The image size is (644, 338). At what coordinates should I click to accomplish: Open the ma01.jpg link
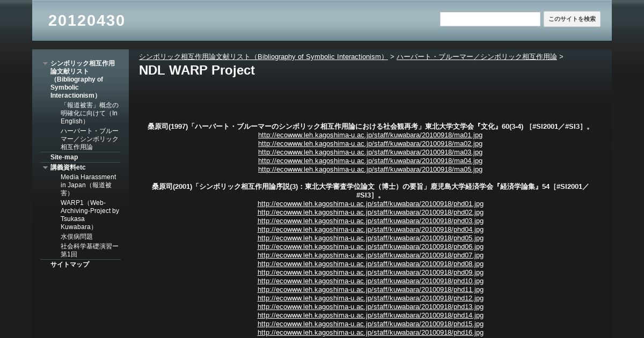(x=370, y=135)
